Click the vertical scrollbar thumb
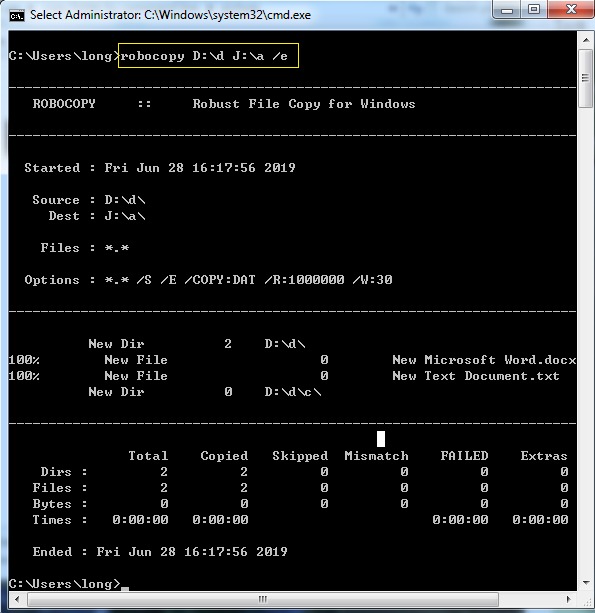This screenshot has width=595, height=613. click(586, 78)
